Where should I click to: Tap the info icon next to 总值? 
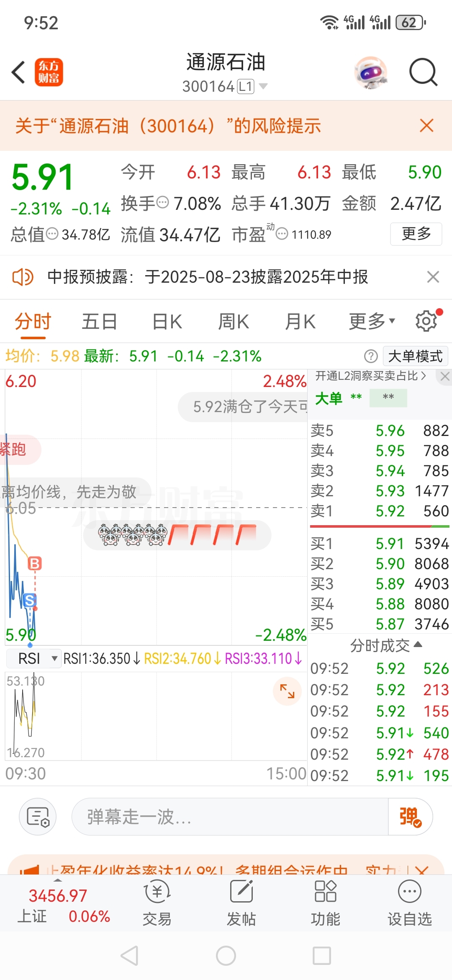(x=52, y=234)
